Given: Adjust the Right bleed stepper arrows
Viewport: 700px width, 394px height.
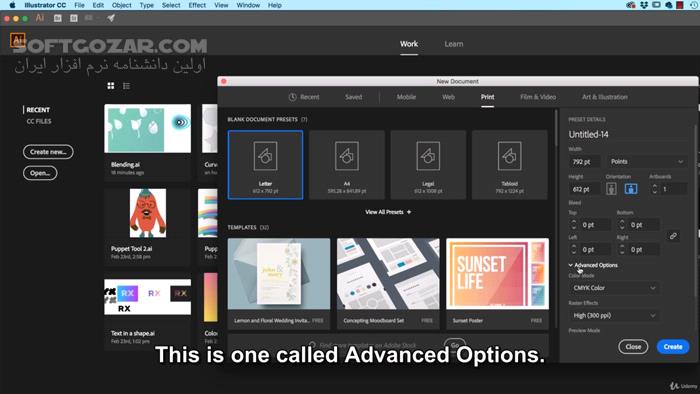Looking at the screenshot, I should (622, 249).
